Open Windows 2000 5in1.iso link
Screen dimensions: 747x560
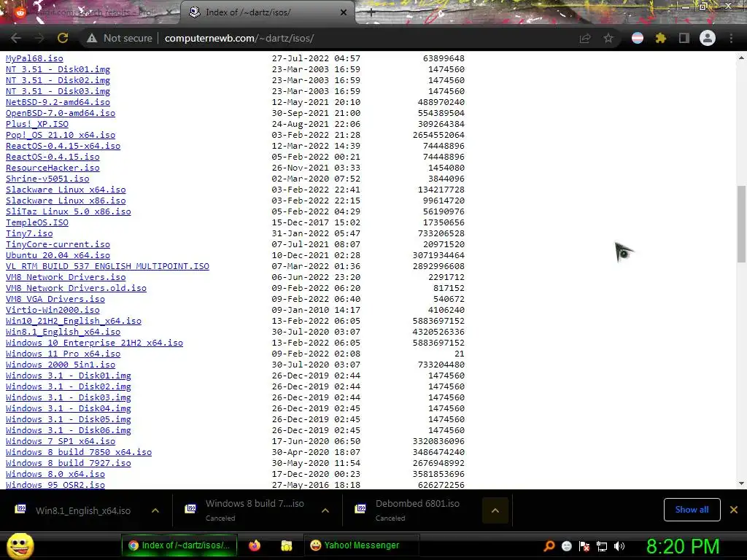point(61,365)
